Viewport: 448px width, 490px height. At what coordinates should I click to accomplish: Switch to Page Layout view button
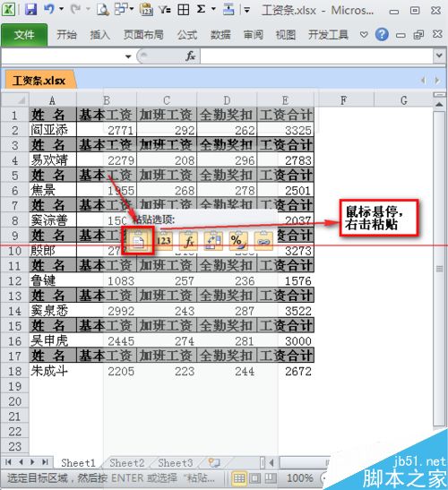point(254,477)
